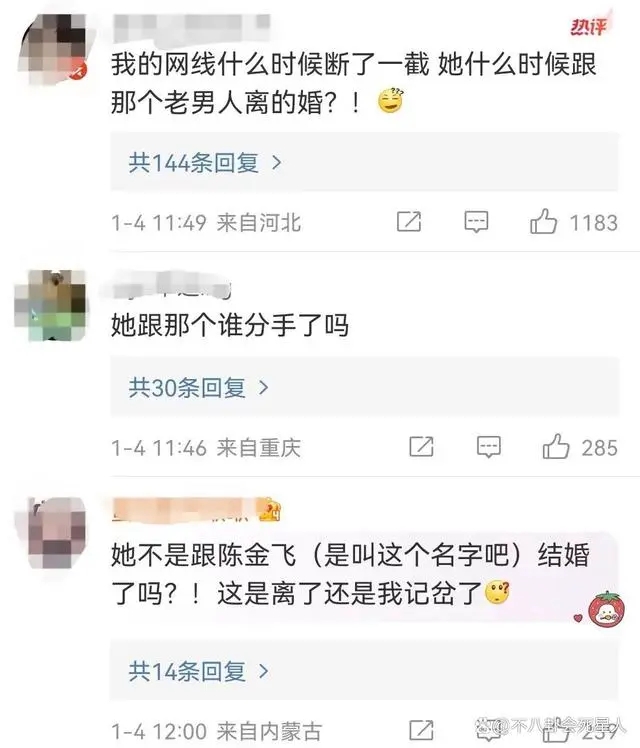640x748 pixels.
Task: Open first commenter's blurred username
Action: (x=192, y=27)
